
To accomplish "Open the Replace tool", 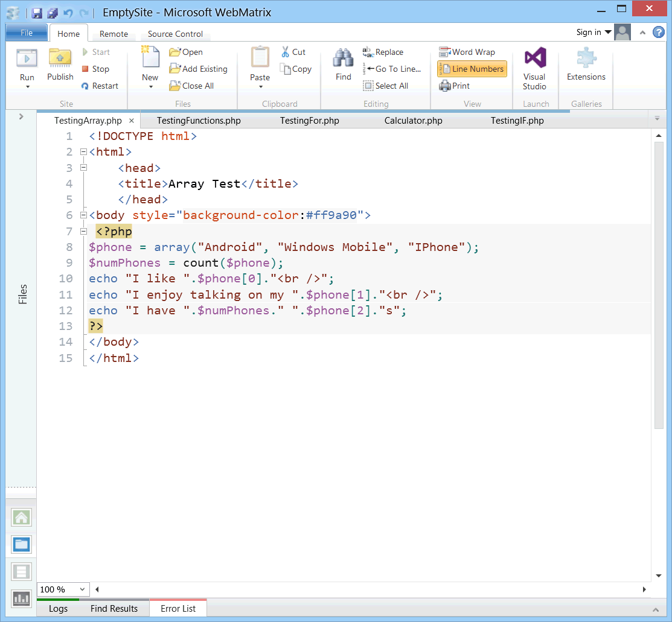I will [x=383, y=52].
